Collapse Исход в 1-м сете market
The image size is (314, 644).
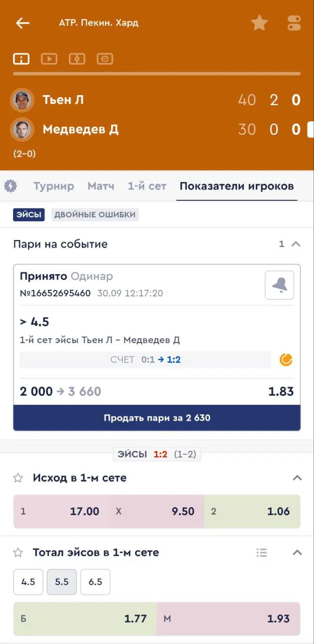click(297, 478)
